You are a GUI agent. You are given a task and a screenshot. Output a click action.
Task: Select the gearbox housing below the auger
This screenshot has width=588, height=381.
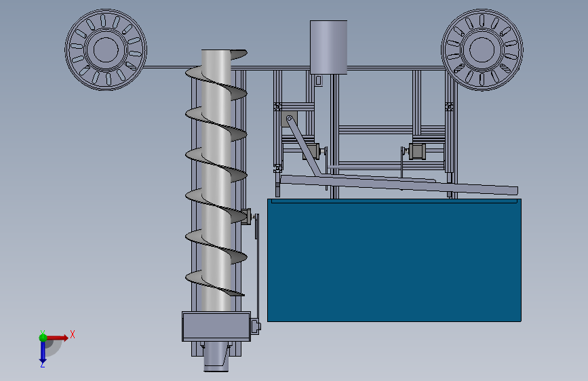pyautogui.click(x=216, y=326)
